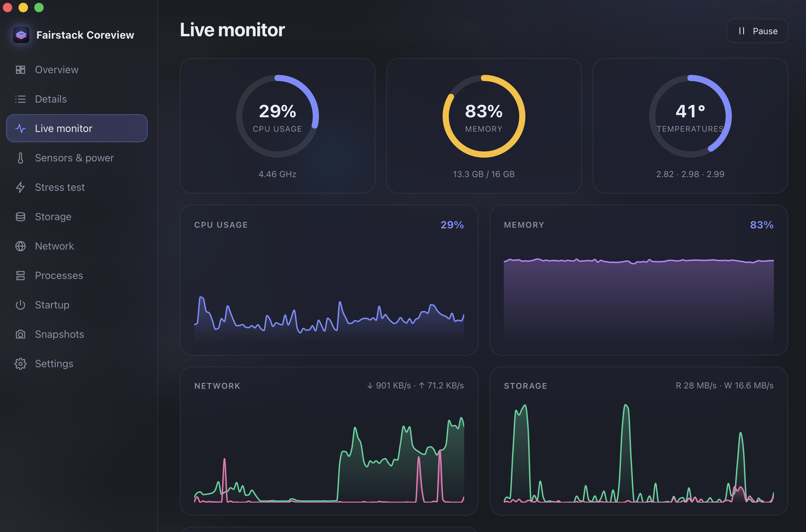
Task: Click the 29% CPU usage gauge
Action: coord(278,116)
